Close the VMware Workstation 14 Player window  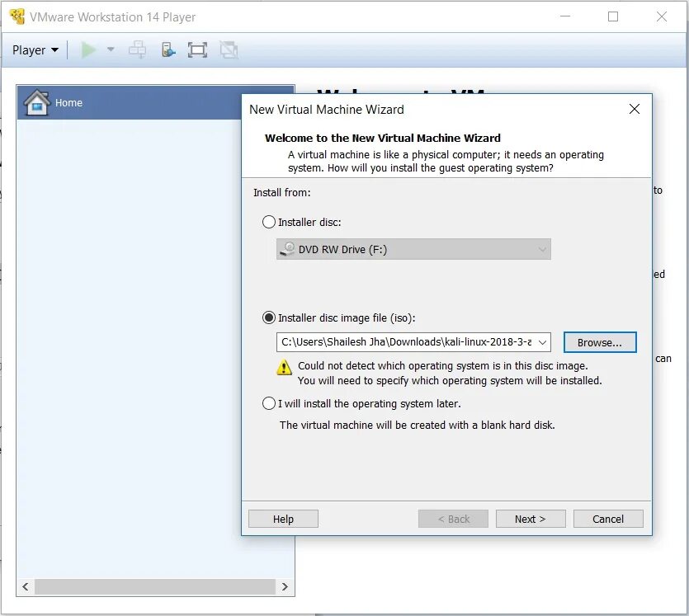(x=662, y=16)
